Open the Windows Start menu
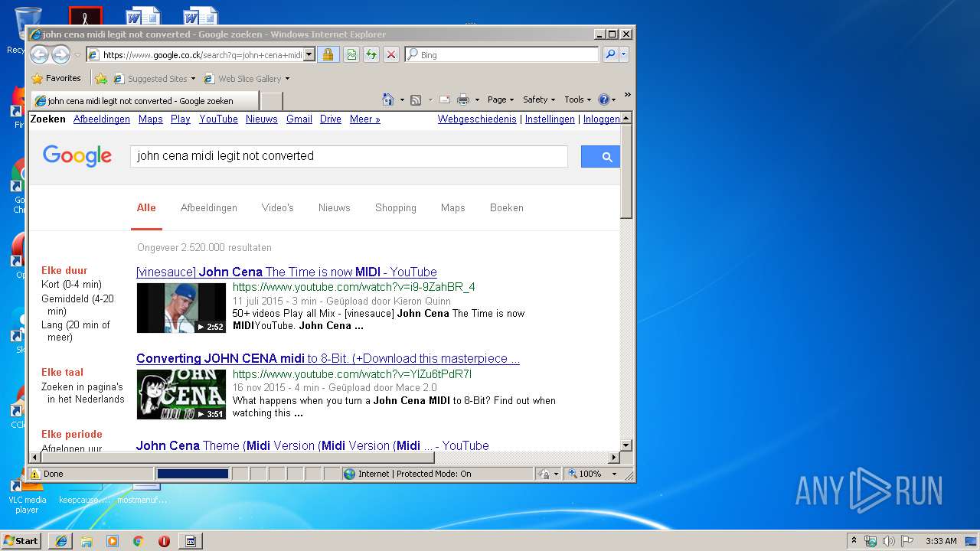 point(21,541)
